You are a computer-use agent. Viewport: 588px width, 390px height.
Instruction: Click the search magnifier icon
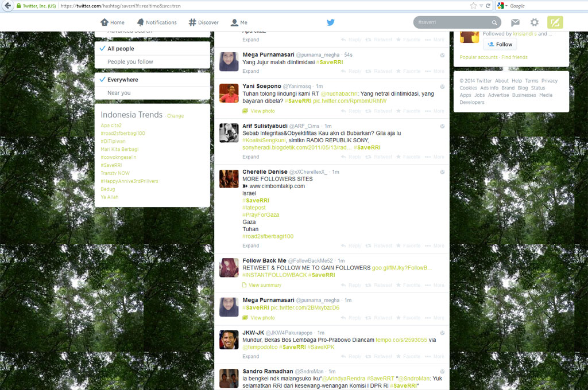click(x=494, y=22)
